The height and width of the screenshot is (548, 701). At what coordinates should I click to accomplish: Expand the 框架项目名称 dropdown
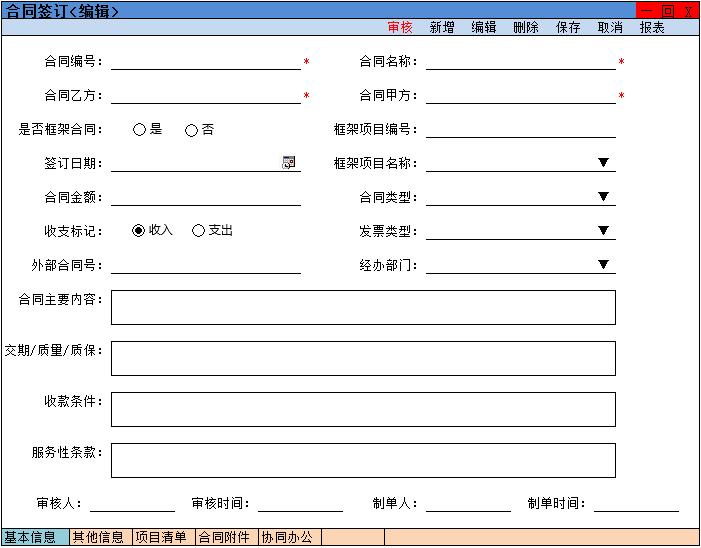603,163
